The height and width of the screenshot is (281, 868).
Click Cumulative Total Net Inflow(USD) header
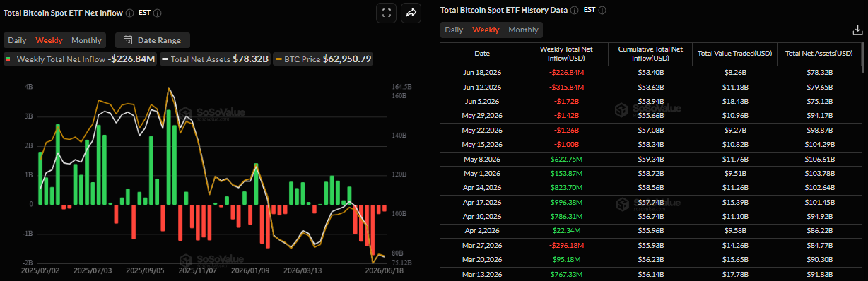(x=650, y=54)
